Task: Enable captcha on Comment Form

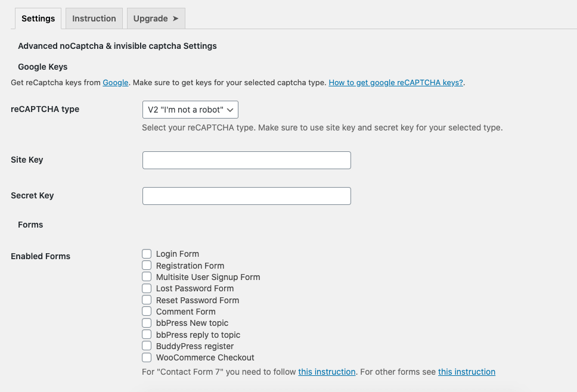Action: coord(147,311)
